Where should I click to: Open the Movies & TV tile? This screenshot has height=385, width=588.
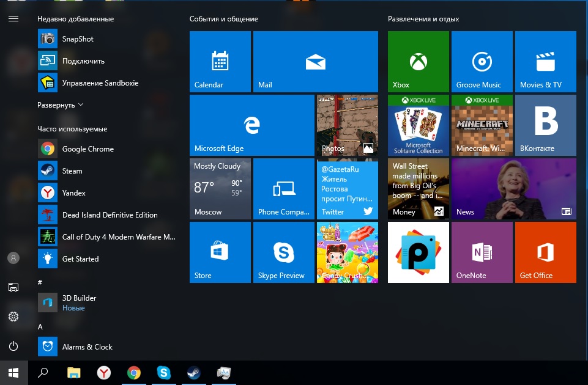[x=546, y=62]
